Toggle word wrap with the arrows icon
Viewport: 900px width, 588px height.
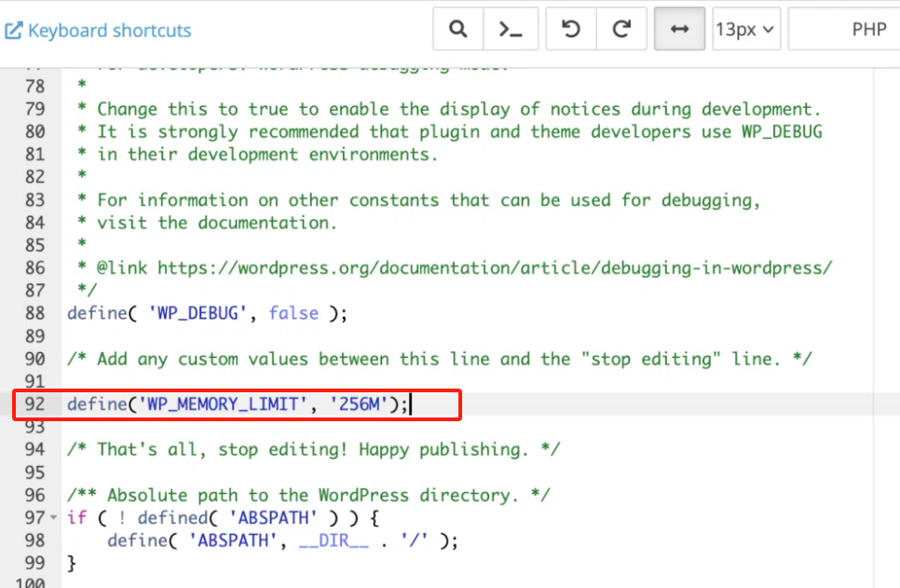679,29
